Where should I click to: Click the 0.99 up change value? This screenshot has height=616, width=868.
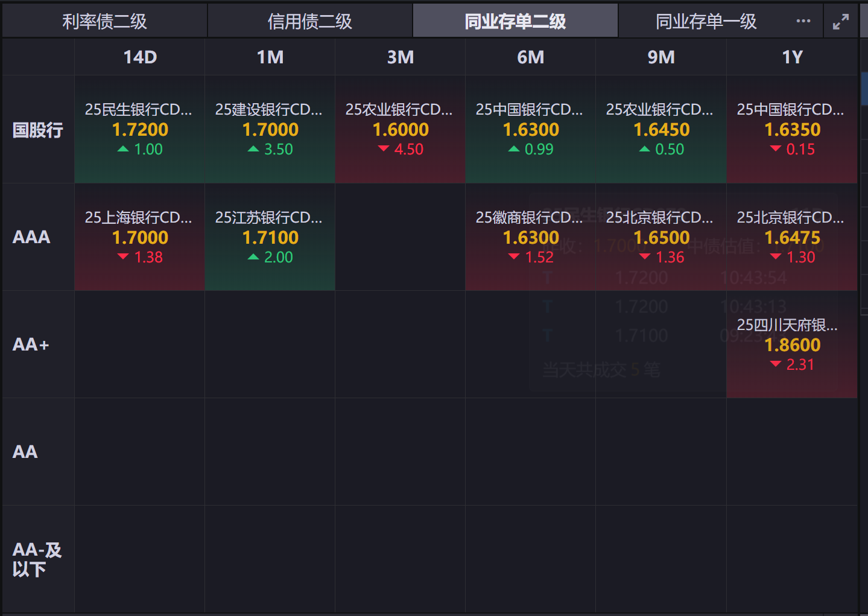539,149
